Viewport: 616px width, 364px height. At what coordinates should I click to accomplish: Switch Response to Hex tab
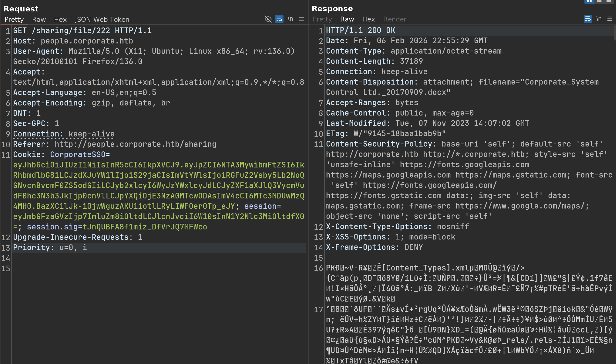368,19
